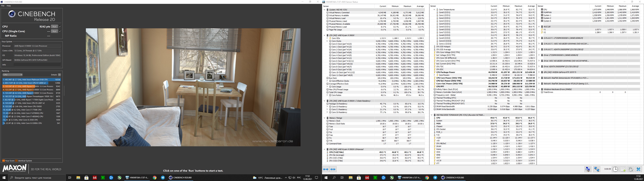
Task: Toggle the CPU Single Core checkbox
Action: pyautogui.click(x=60, y=31)
